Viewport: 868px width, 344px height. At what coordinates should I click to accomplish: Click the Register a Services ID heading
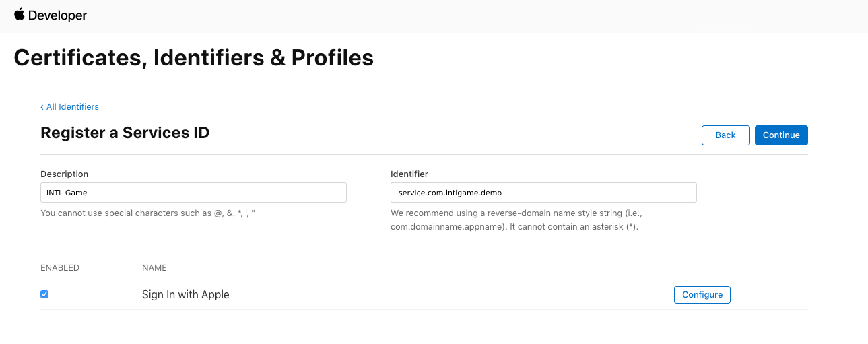tap(125, 133)
